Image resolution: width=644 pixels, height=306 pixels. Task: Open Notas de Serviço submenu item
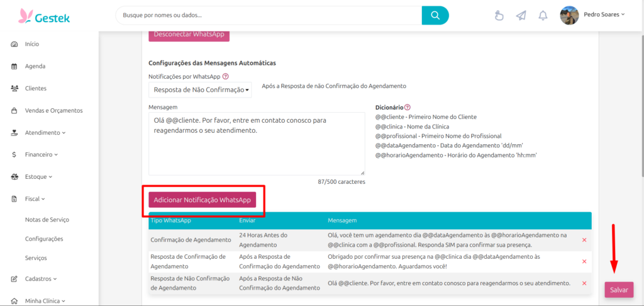pos(47,220)
